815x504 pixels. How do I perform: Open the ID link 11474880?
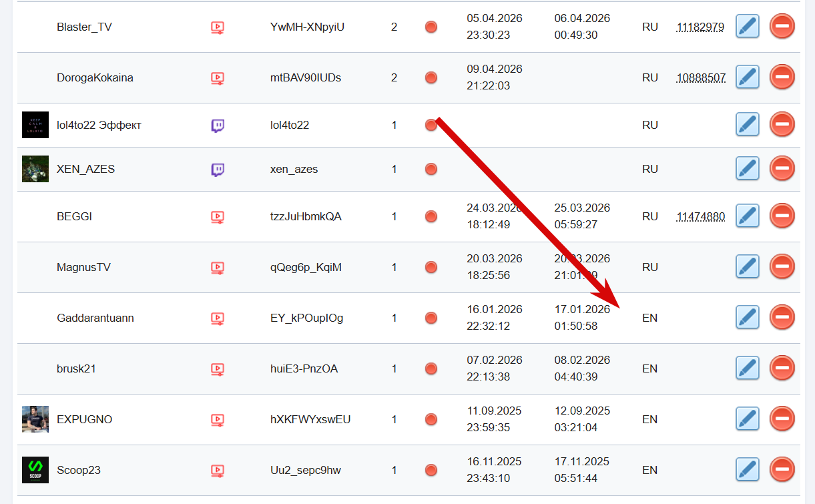[x=701, y=217]
